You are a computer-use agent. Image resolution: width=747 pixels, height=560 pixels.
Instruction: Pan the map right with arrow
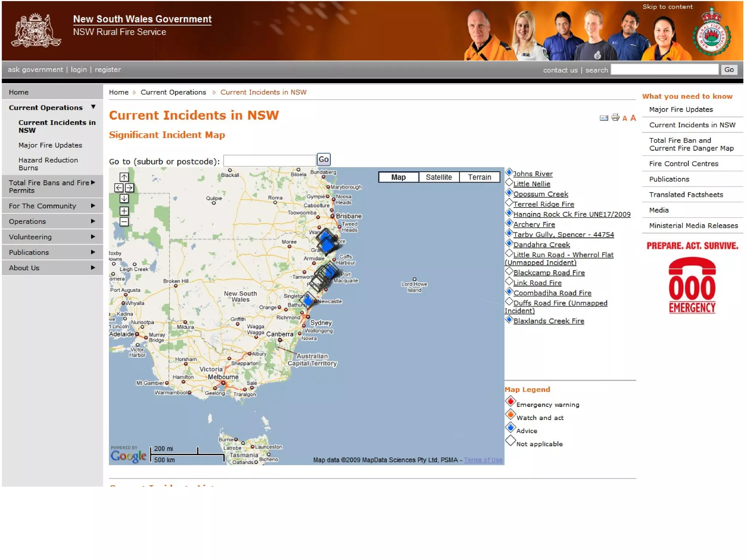pyautogui.click(x=129, y=188)
